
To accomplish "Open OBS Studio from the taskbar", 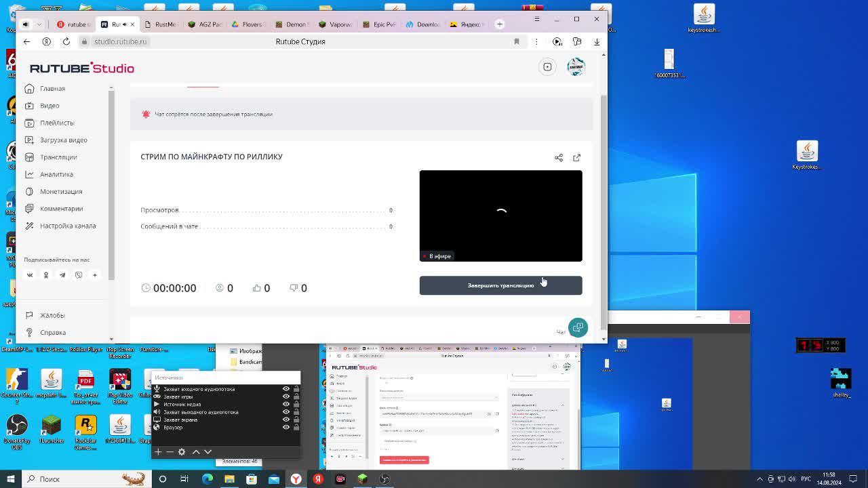I will coord(384,479).
